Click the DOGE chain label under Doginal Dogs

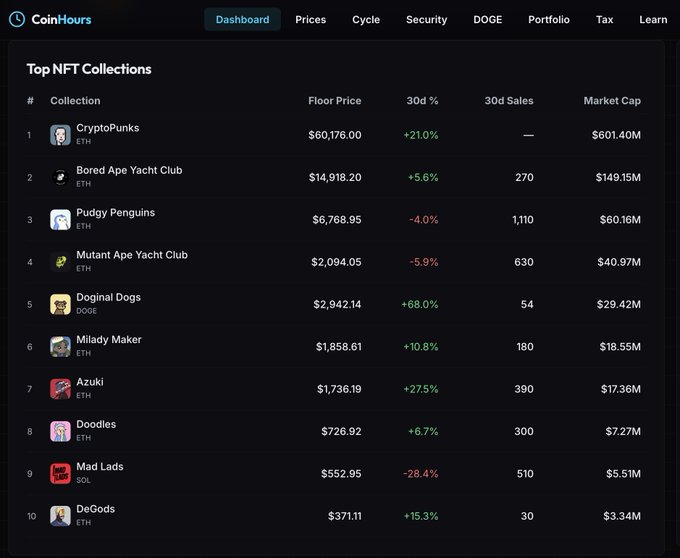click(86, 311)
